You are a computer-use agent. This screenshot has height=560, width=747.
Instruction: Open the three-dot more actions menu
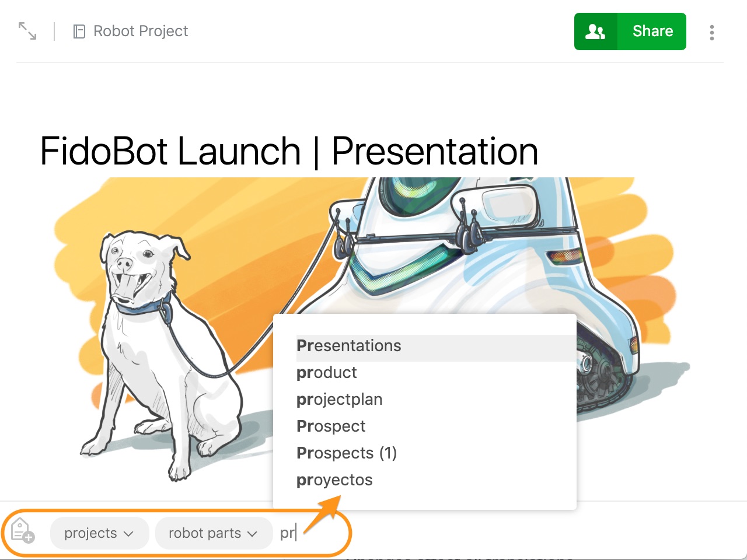click(711, 33)
